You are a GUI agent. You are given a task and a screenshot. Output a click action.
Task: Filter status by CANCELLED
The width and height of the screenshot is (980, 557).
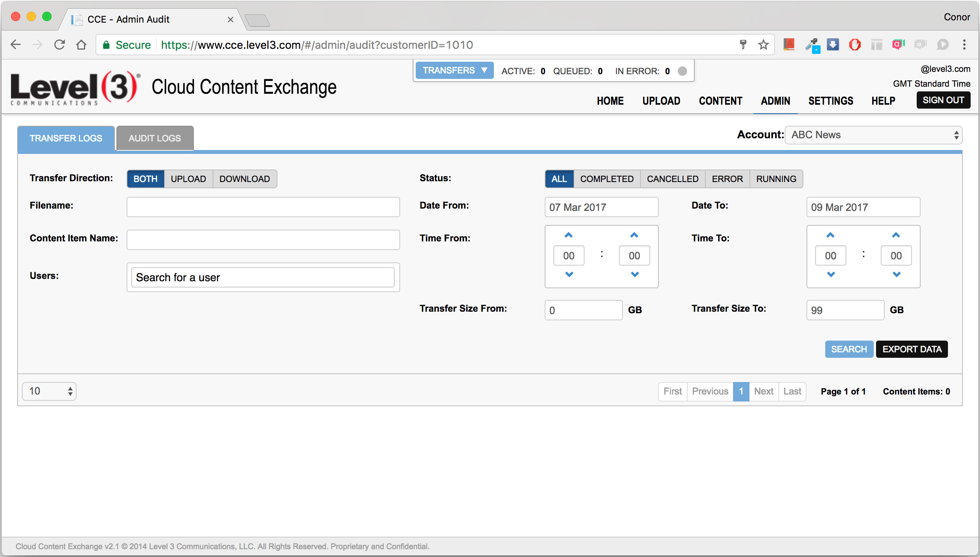tap(672, 179)
